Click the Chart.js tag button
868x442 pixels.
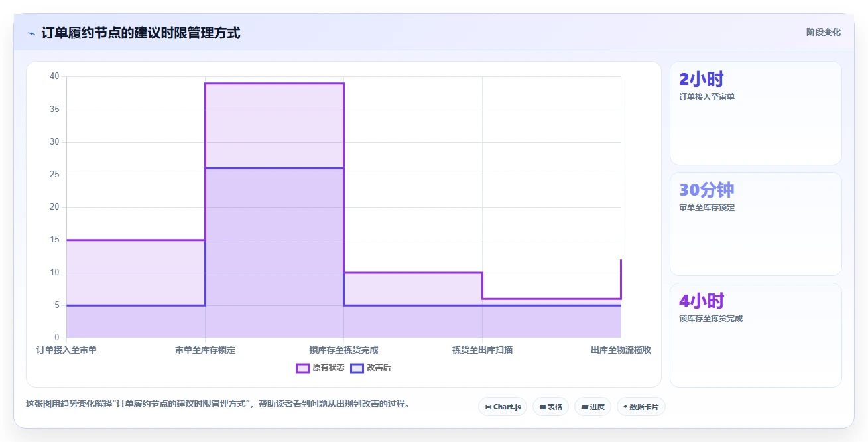click(x=503, y=407)
